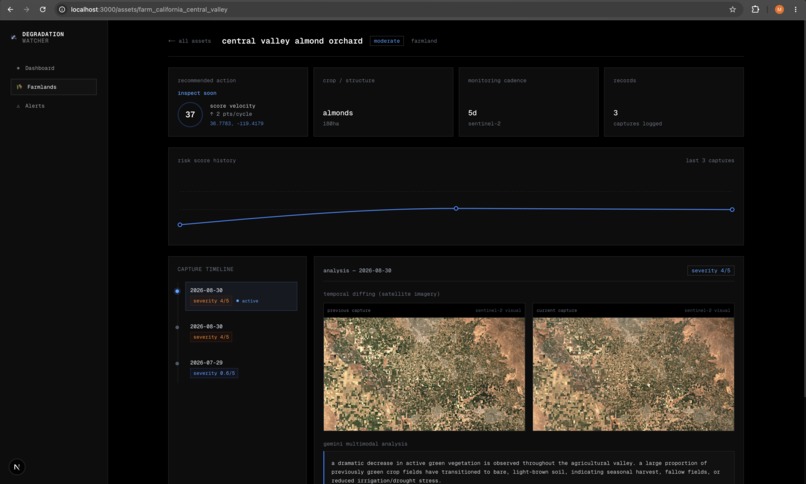806x484 pixels.
Task: Open Dashboard from the sidebar
Action: tap(53, 68)
